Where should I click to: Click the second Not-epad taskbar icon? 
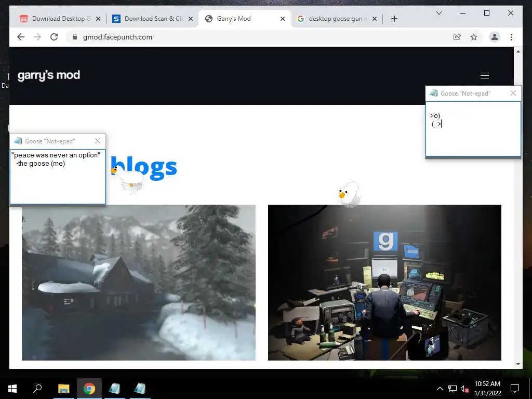point(140,389)
